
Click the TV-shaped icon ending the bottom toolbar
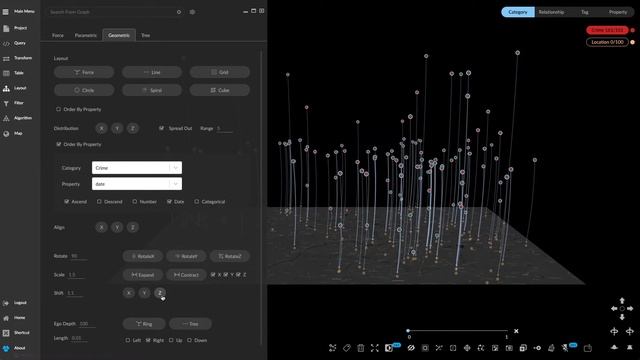(588, 348)
